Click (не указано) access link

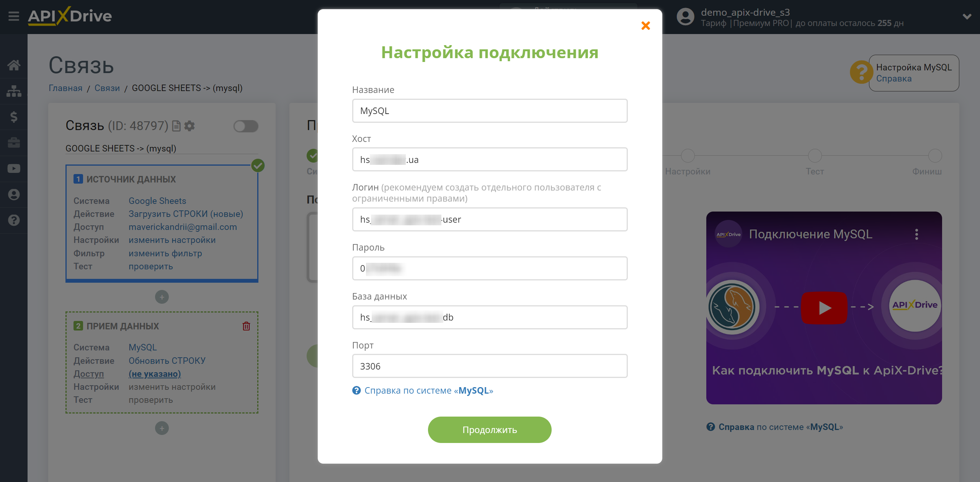pos(155,374)
